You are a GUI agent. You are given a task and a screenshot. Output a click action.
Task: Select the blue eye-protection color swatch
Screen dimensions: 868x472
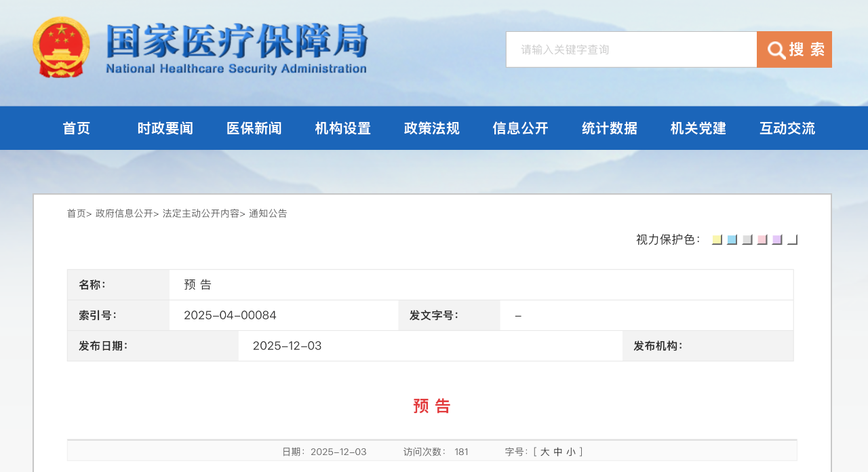pyautogui.click(x=732, y=239)
